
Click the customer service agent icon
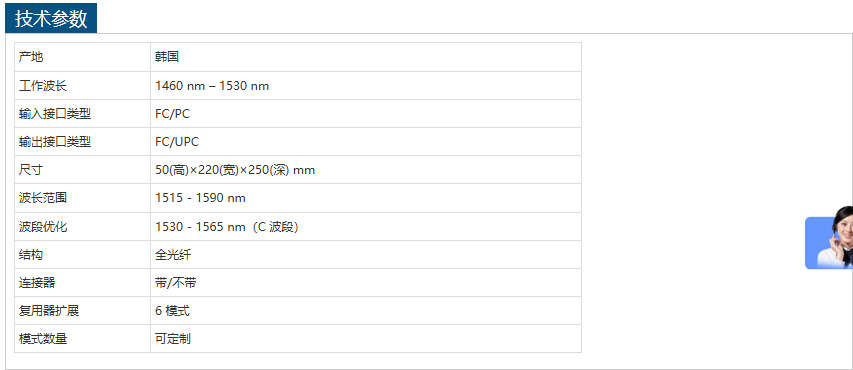point(829,238)
